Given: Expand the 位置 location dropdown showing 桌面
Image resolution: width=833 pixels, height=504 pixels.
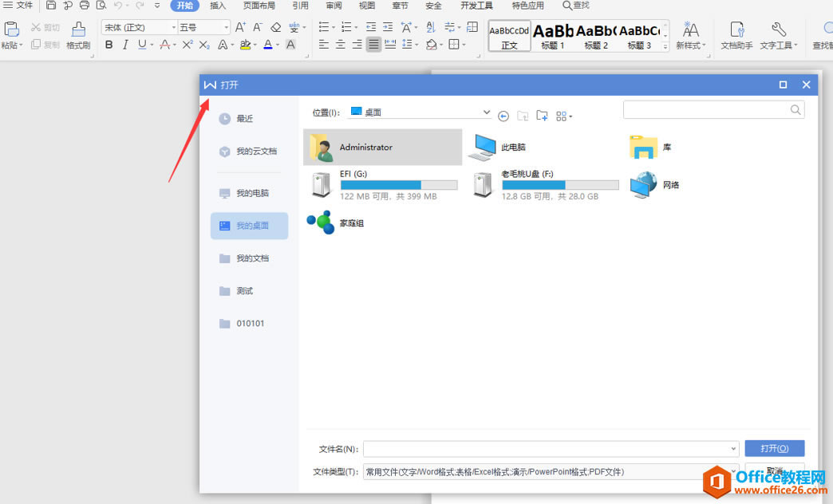Looking at the screenshot, I should [486, 112].
